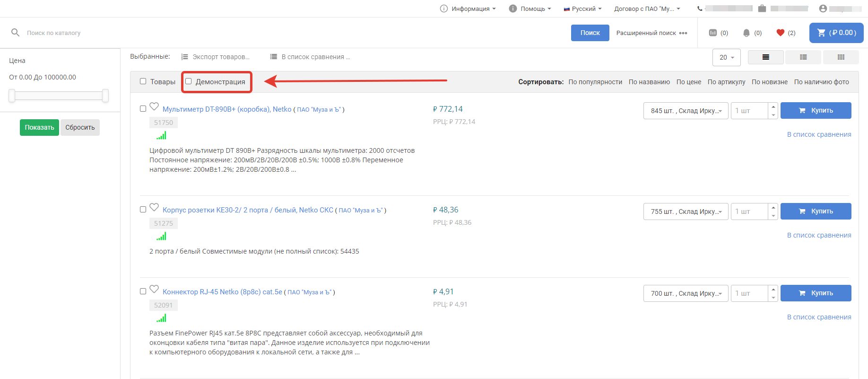Add Мультиметр DT-890B+ to favorites with heart
Screen dimensions: 868x379
(x=154, y=106)
